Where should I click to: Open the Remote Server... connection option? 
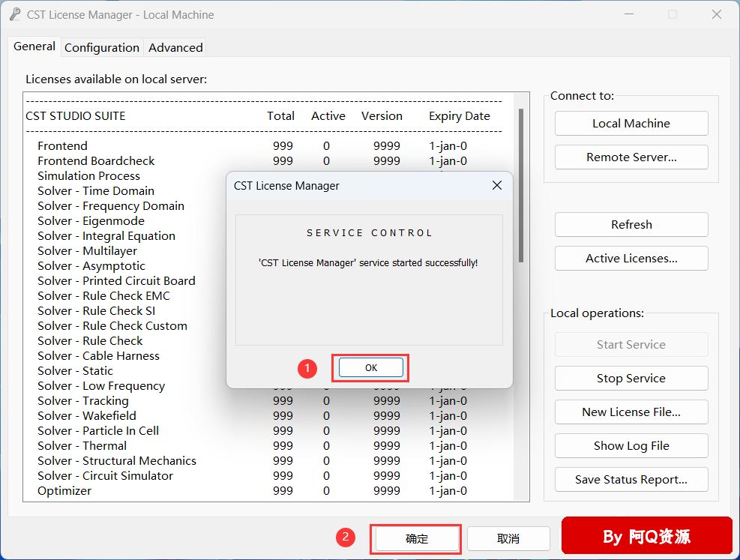(631, 157)
